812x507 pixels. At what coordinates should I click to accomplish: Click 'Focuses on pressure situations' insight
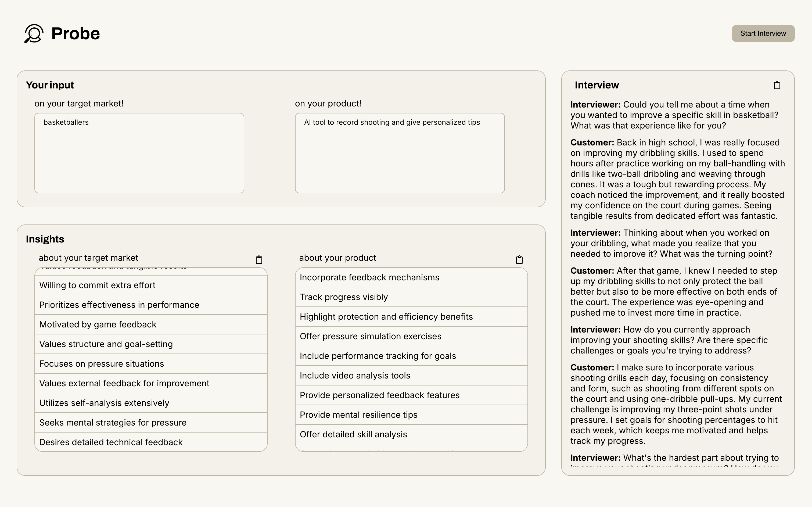(151, 363)
